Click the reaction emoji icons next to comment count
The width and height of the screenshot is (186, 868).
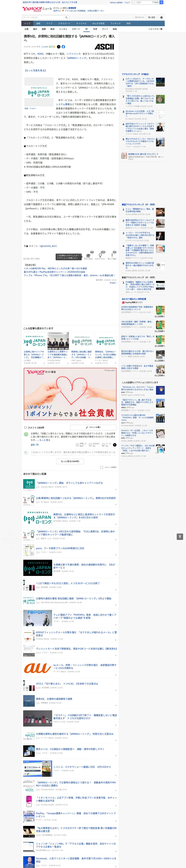click(52, 47)
